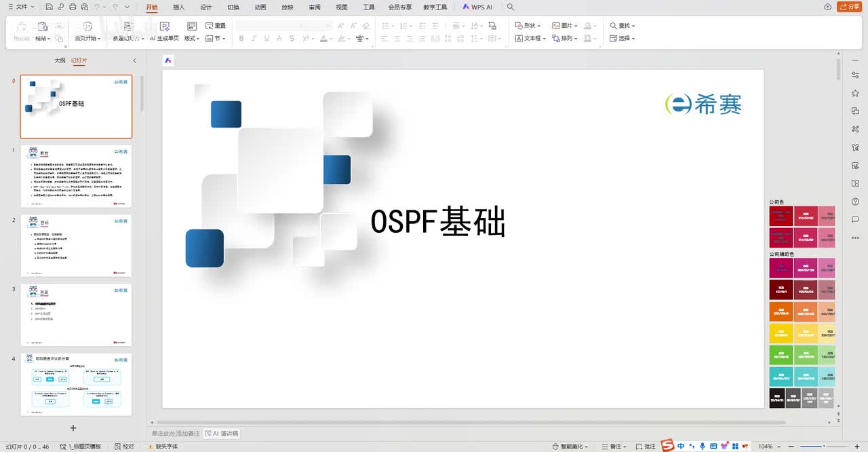868x452 pixels.
Task: Open the 图片 picture dropdown
Action: 565,26
